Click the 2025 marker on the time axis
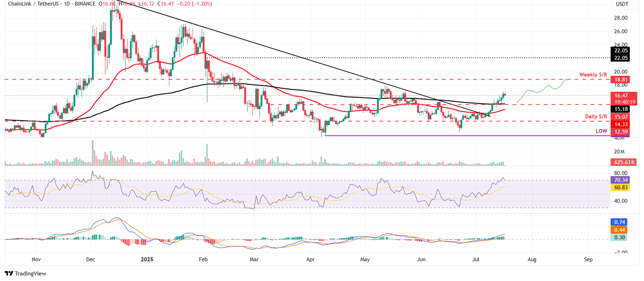Image resolution: width=644 pixels, height=281 pixels. [146, 260]
